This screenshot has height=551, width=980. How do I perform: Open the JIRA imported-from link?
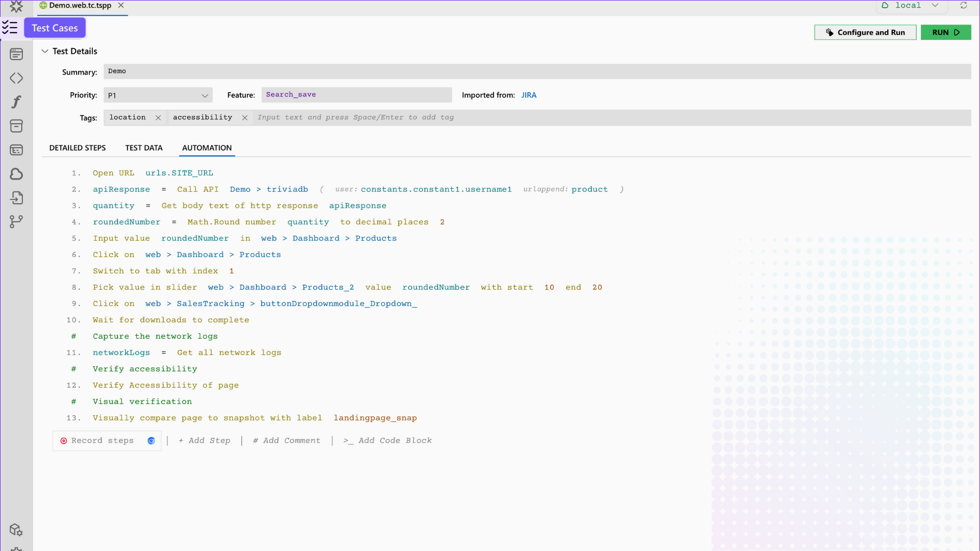(x=528, y=95)
